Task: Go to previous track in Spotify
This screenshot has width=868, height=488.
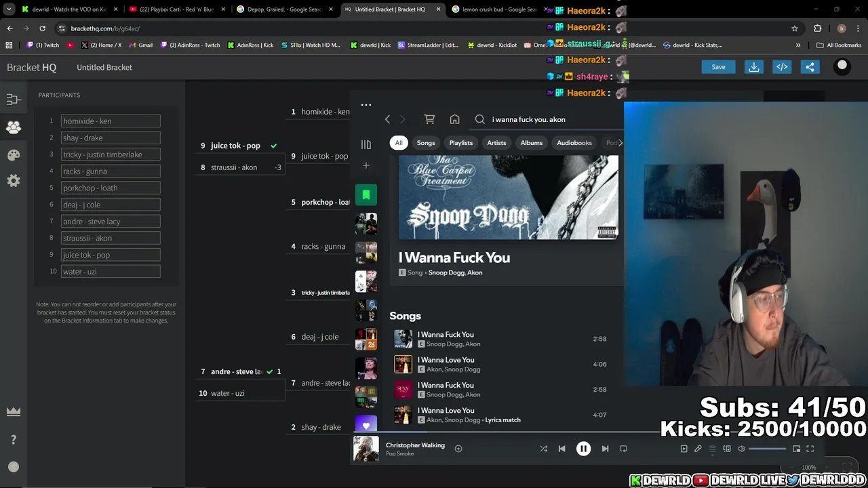Action: (561, 449)
